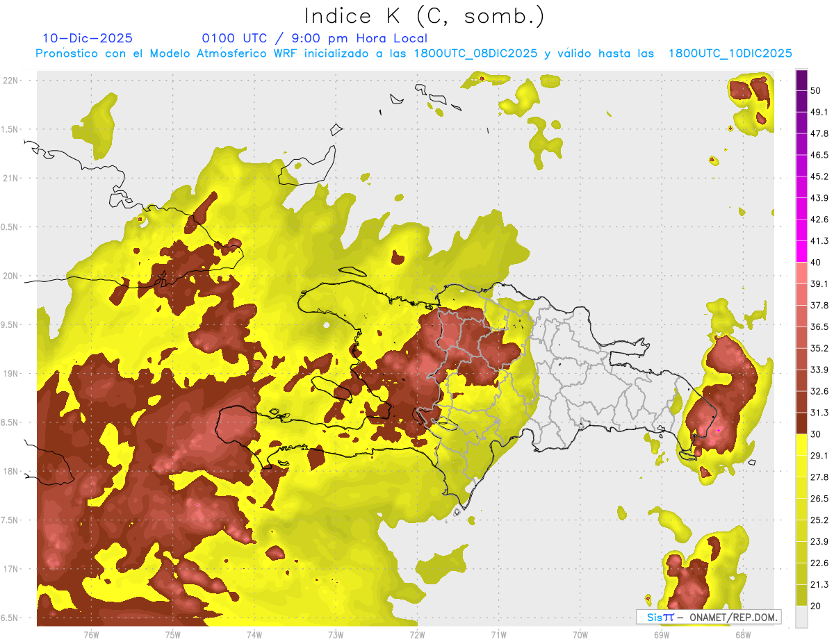This screenshot has height=644, width=834.
Task: Click the "46.5" colorbar value
Action: [819, 155]
